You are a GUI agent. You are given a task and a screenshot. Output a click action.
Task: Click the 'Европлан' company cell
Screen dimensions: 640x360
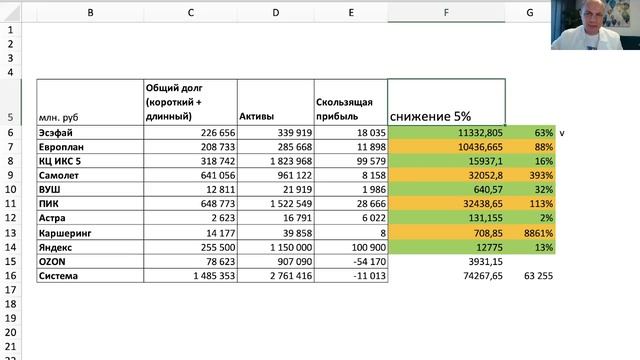tap(90, 147)
